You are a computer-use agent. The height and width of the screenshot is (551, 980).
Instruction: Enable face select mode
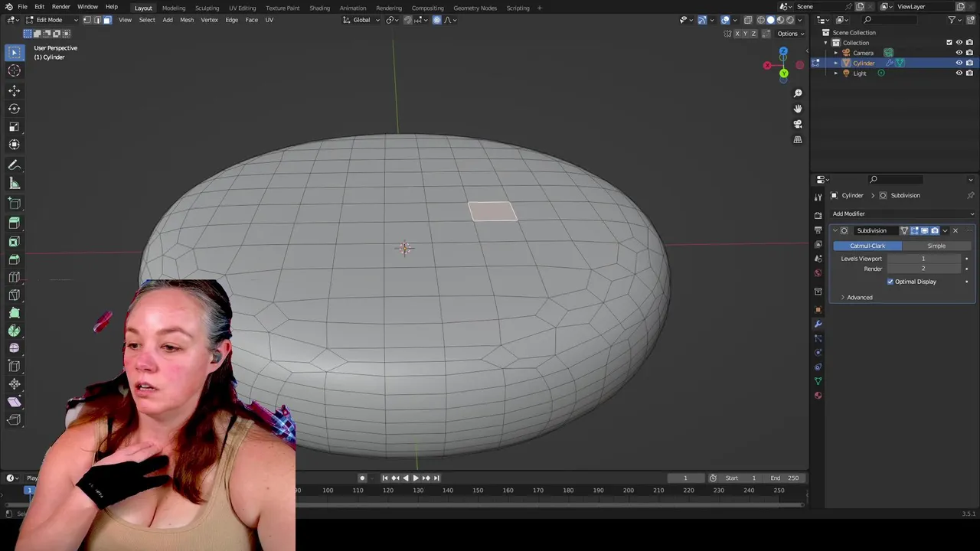click(106, 20)
